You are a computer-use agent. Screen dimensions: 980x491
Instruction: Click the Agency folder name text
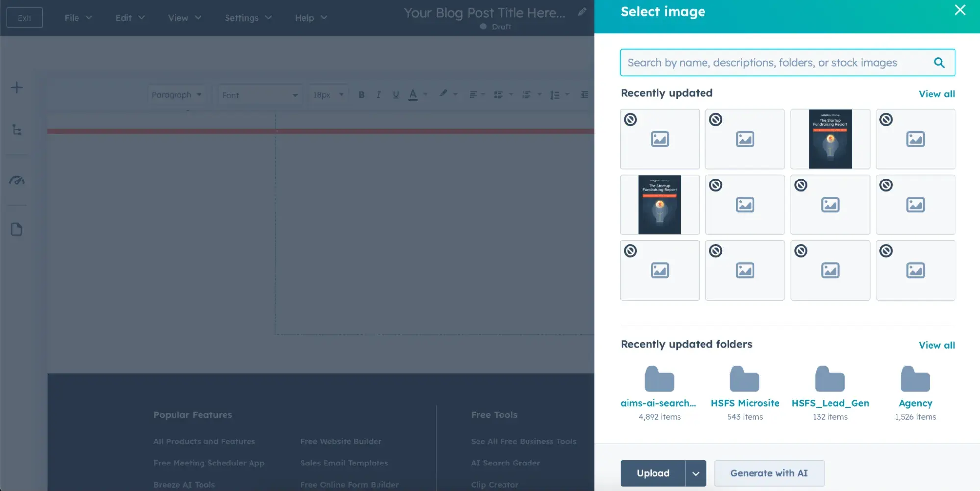point(915,403)
